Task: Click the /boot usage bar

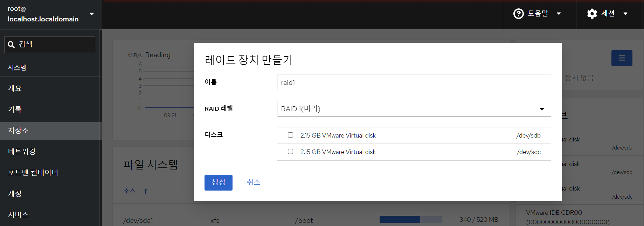Action: tap(411, 219)
